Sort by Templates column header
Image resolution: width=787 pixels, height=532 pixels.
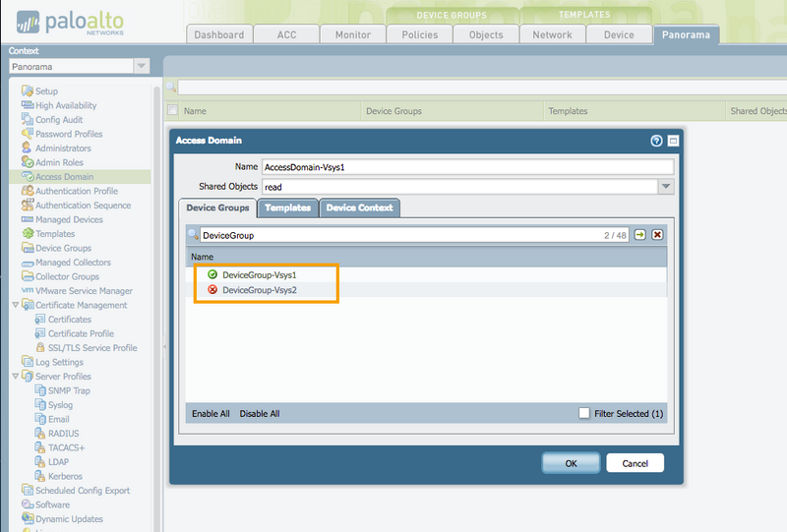635,111
